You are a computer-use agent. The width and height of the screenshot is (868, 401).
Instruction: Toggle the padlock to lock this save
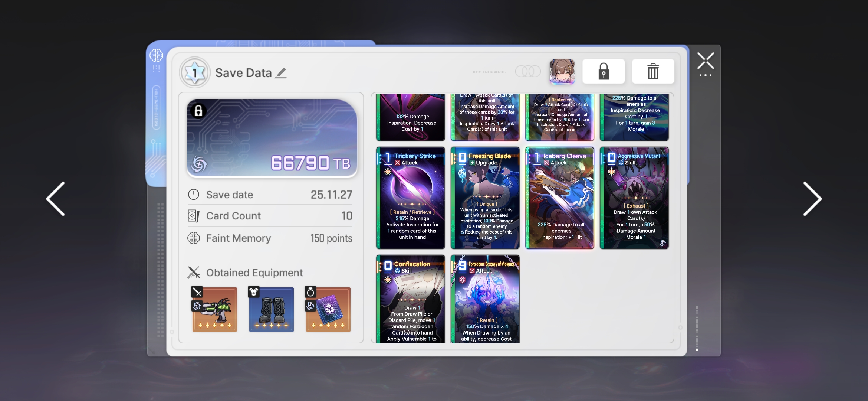604,71
